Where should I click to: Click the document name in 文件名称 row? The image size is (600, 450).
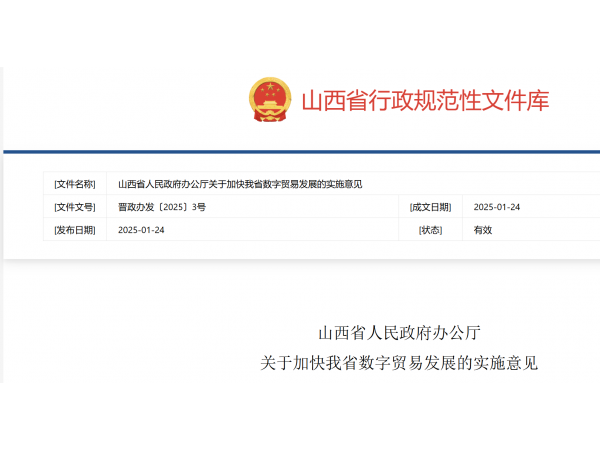coord(239,184)
